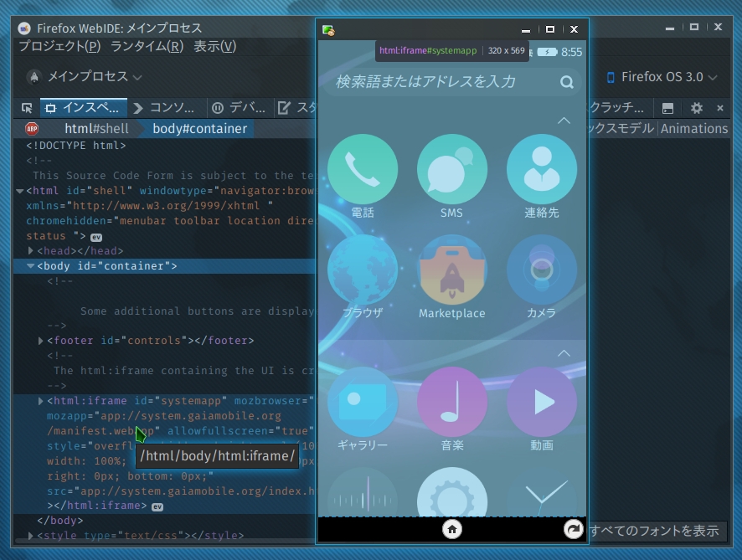Open the Music (音楽) app icon
Image resolution: width=742 pixels, height=560 pixels.
[452, 402]
